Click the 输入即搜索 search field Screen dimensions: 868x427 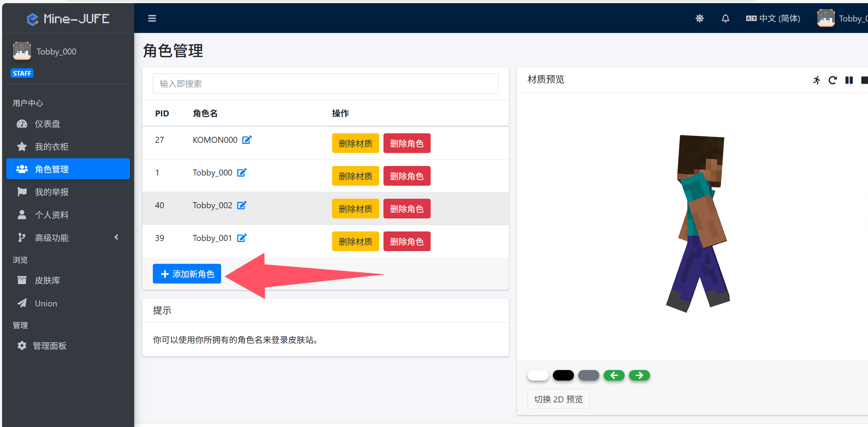[x=325, y=84]
